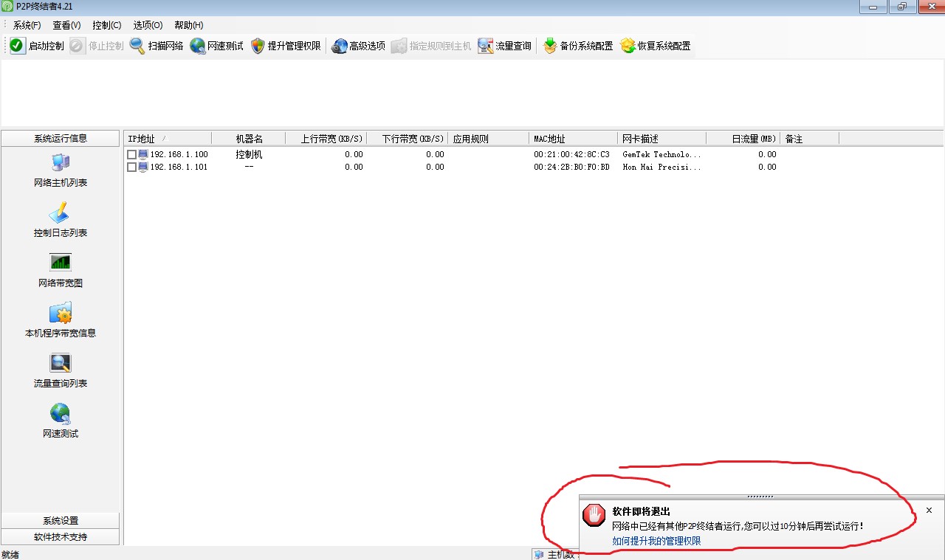Click the 恢复系统配置 restore icon

click(x=628, y=46)
